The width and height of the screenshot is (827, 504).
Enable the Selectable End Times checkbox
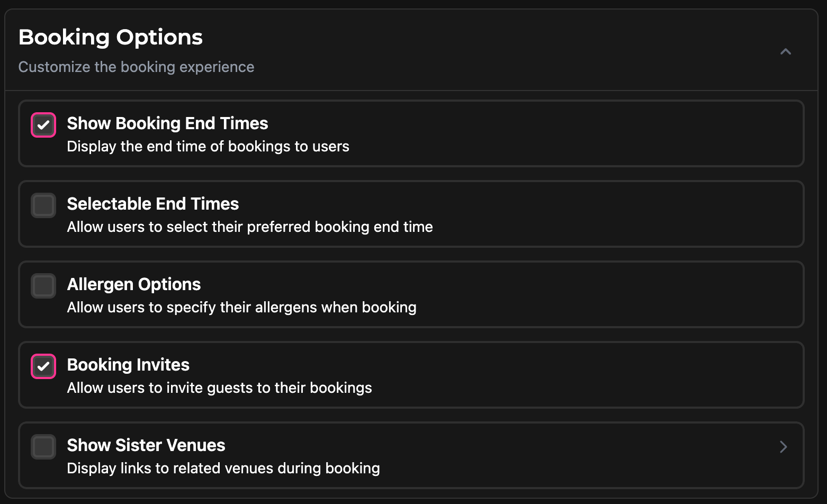(x=43, y=205)
